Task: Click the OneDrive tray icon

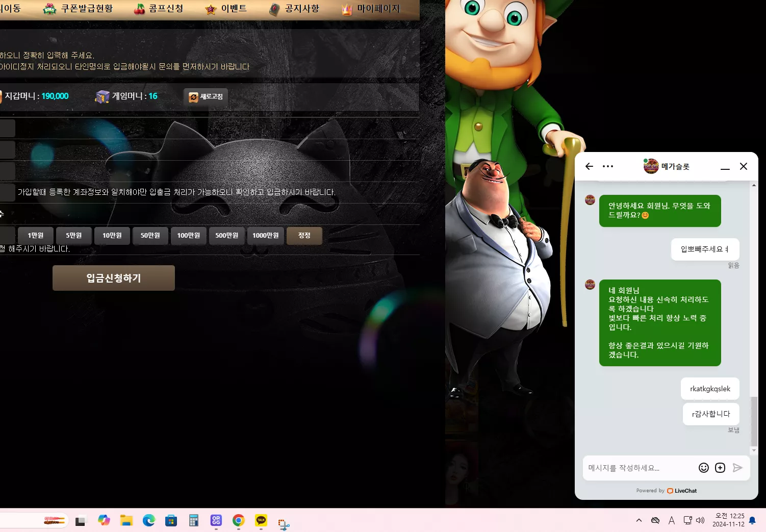Action: (x=655, y=520)
